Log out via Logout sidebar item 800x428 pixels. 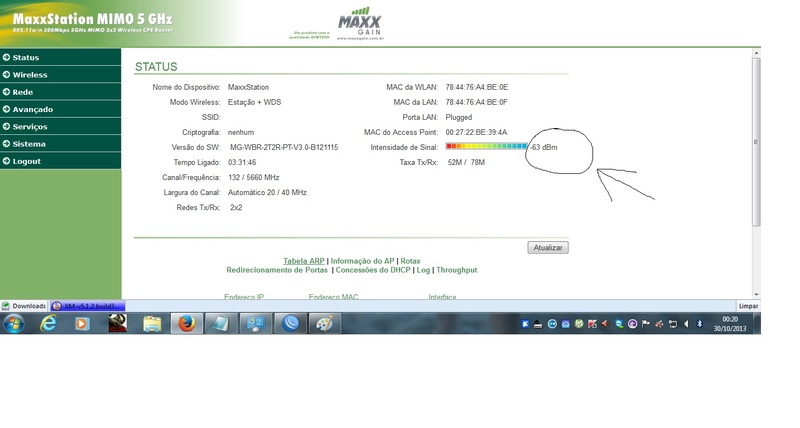(x=60, y=161)
